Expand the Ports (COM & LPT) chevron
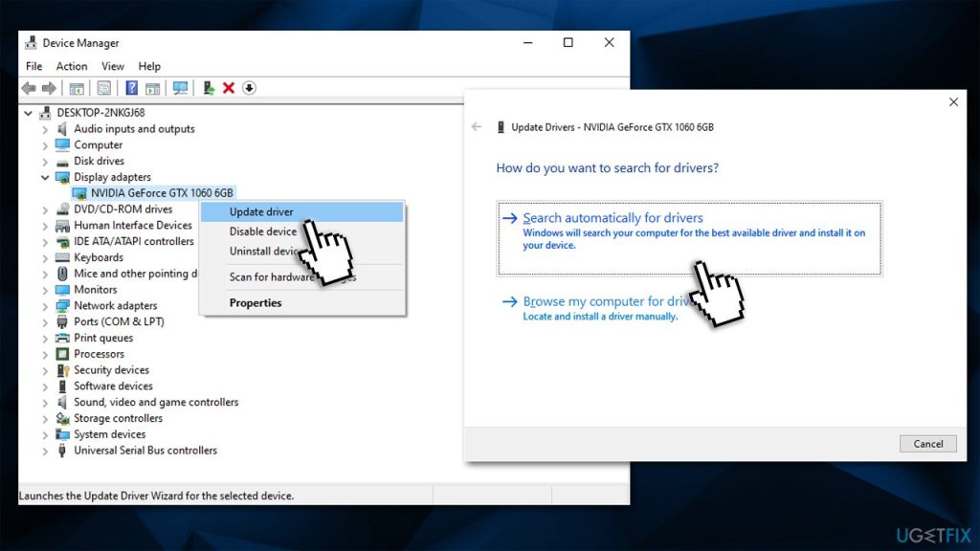This screenshot has height=551, width=980. 45,322
